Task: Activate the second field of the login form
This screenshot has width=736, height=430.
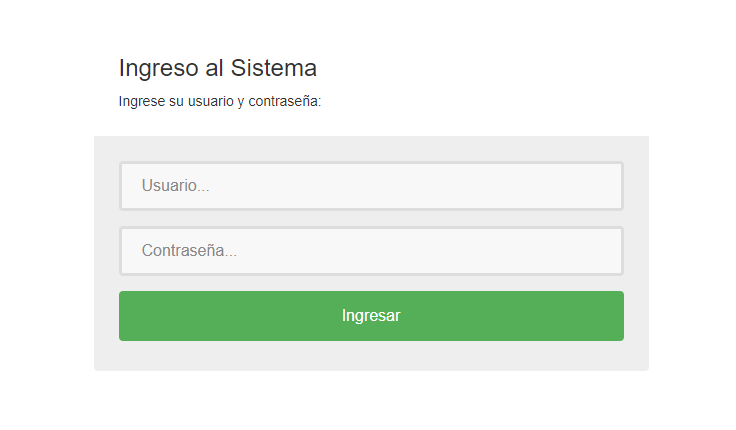Action: pos(371,251)
